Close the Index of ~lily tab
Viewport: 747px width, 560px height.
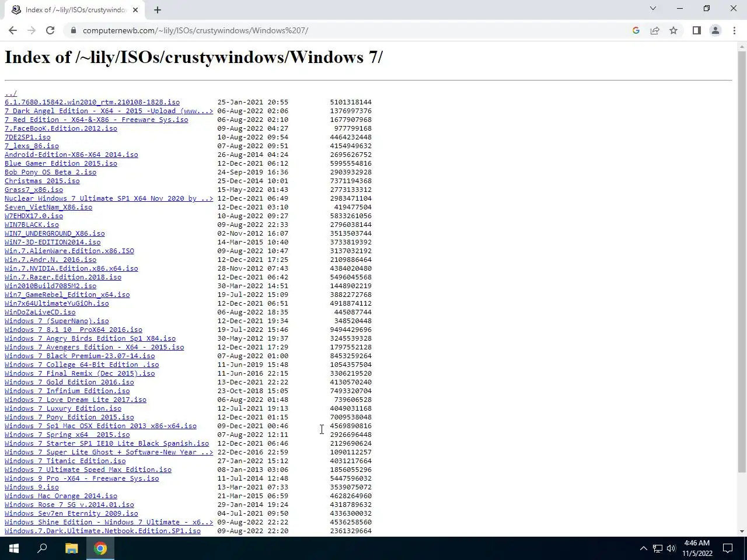coord(135,10)
